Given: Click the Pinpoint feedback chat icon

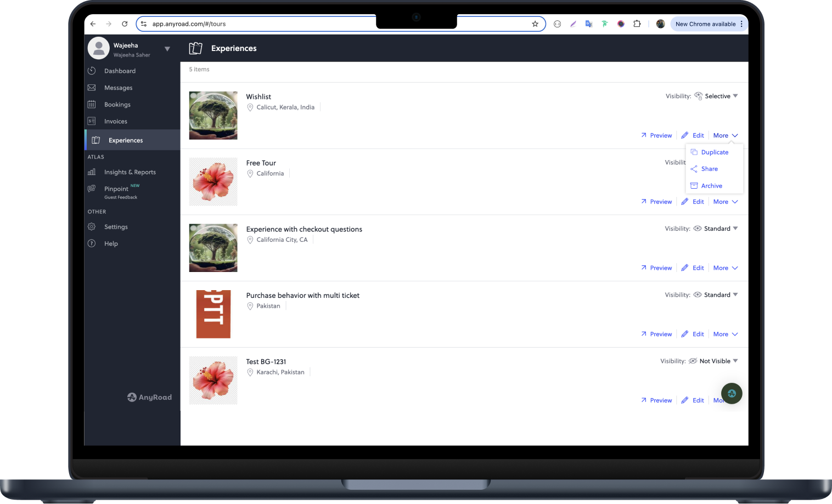Looking at the screenshot, I should click(92, 189).
